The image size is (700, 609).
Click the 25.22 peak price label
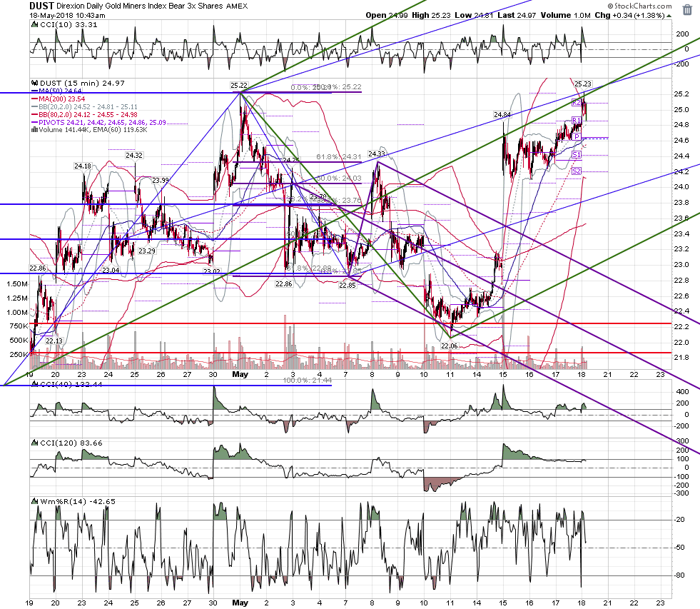[239, 86]
